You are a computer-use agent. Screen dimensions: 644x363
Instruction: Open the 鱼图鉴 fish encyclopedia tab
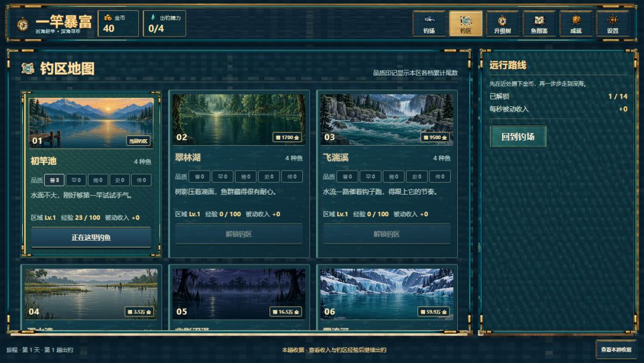pyautogui.click(x=539, y=24)
